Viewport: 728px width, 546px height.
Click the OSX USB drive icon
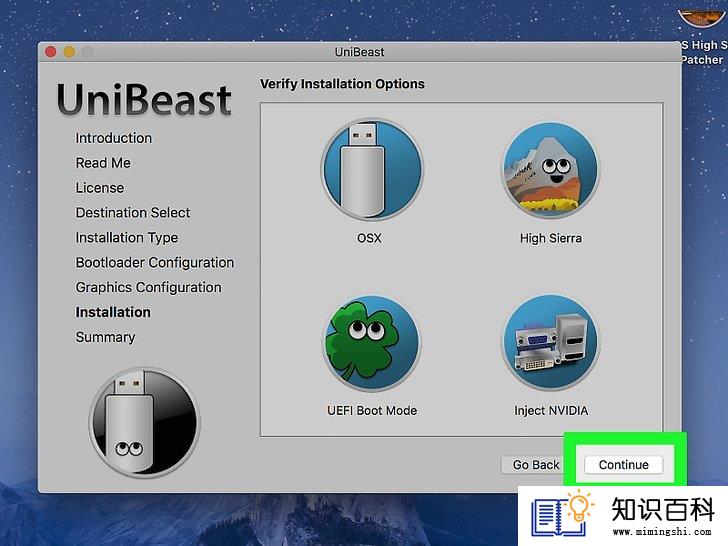tap(371, 170)
